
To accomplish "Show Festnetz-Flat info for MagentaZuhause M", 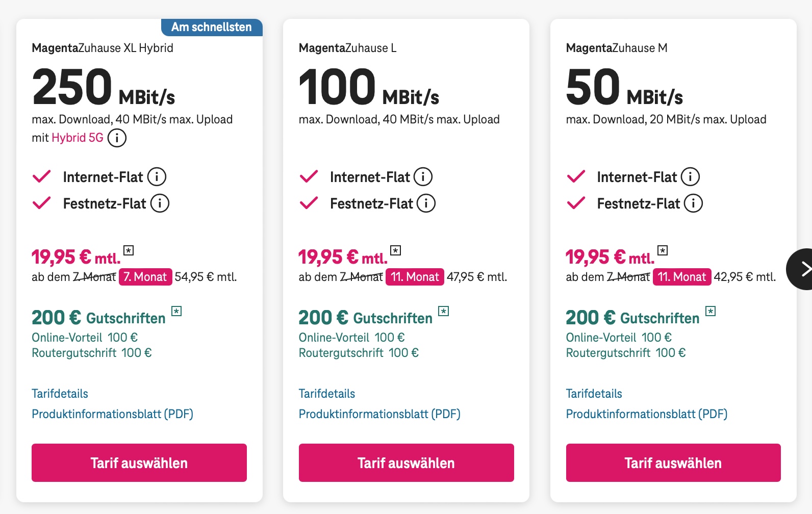I will [693, 203].
